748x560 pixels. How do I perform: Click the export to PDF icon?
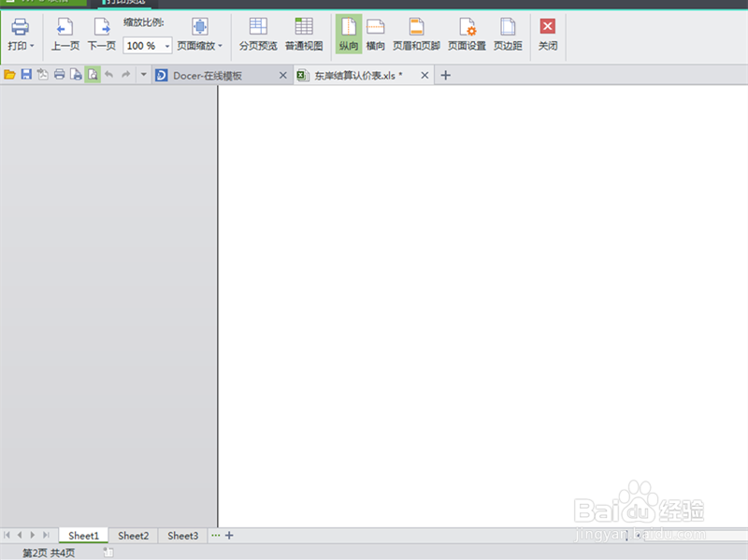point(42,75)
